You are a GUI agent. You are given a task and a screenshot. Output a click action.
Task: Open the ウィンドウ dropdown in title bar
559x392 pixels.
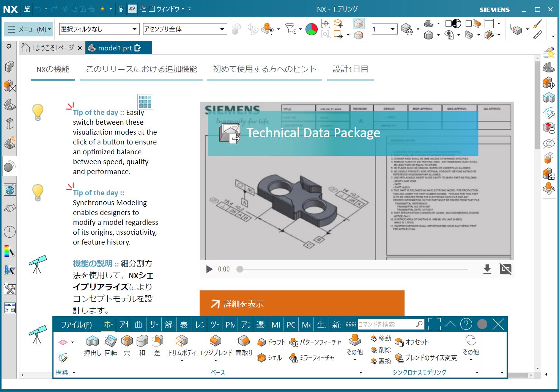tap(166, 8)
